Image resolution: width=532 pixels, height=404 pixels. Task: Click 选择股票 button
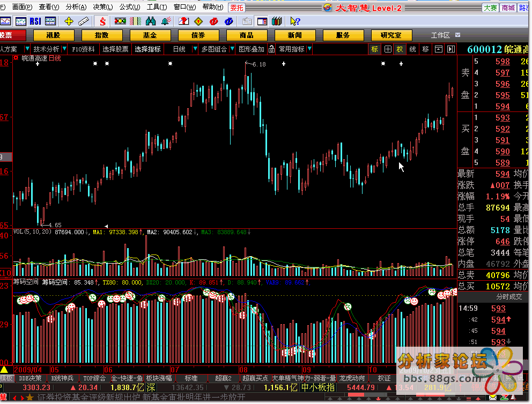(x=115, y=49)
